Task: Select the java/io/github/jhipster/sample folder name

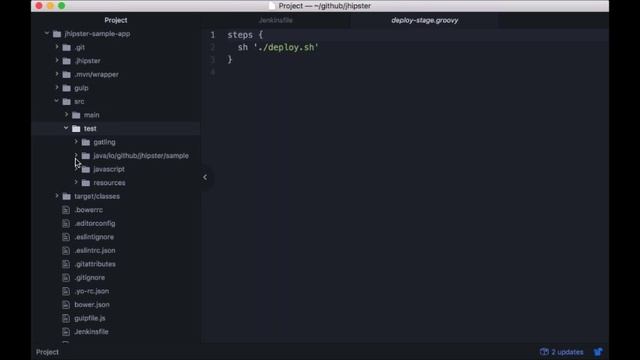Action: click(141, 156)
